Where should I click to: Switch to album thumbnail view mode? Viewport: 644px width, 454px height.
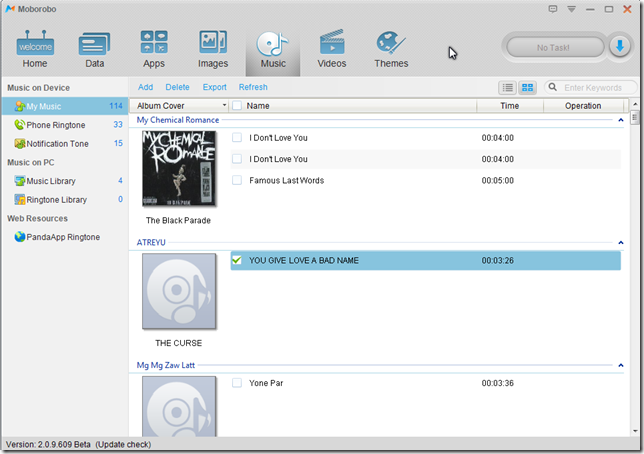pos(527,87)
